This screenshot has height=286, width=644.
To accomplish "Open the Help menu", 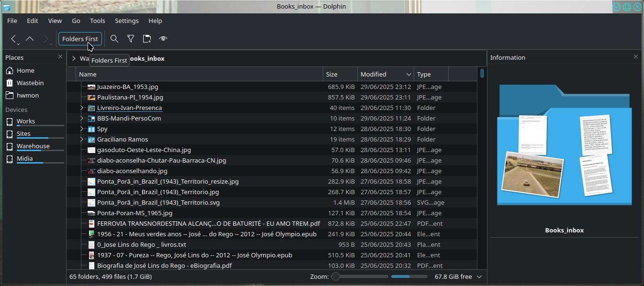I will point(155,21).
